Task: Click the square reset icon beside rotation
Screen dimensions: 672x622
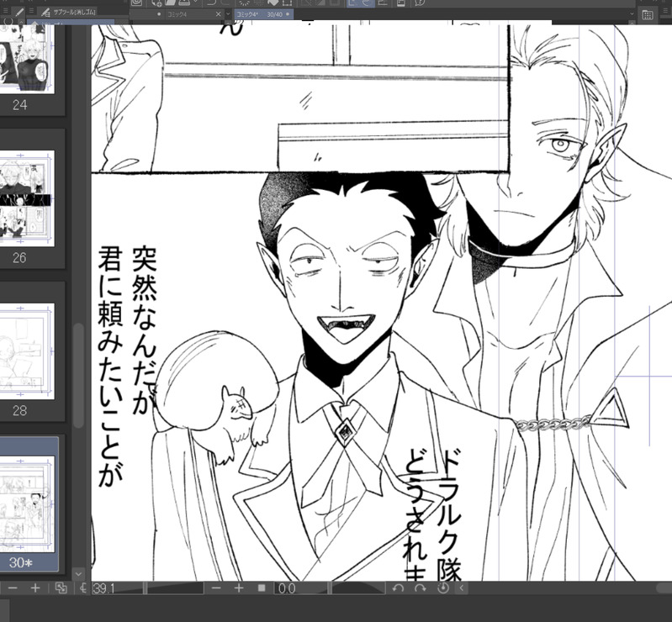Action: 262,588
